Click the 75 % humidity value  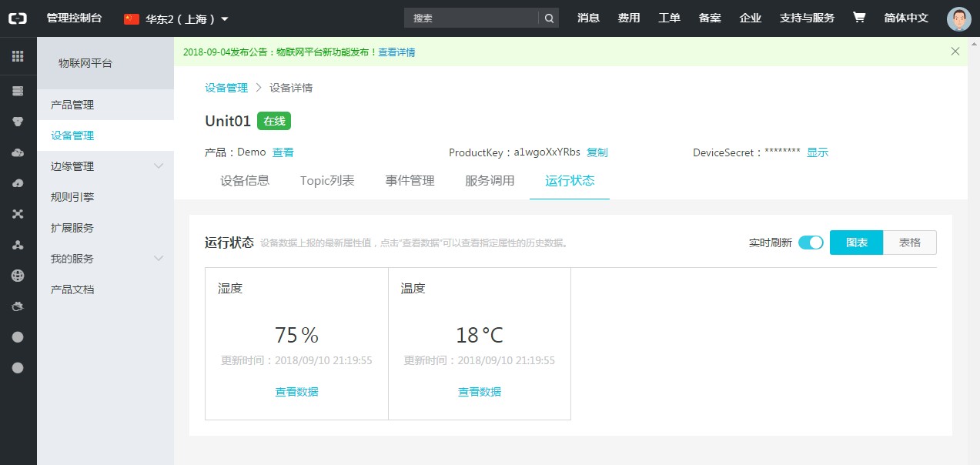pyautogui.click(x=296, y=335)
